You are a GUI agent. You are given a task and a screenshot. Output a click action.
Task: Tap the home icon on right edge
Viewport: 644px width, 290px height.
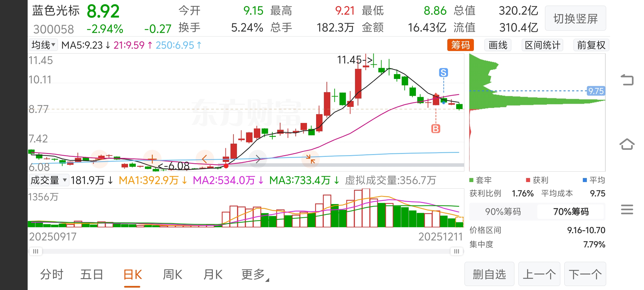(627, 144)
